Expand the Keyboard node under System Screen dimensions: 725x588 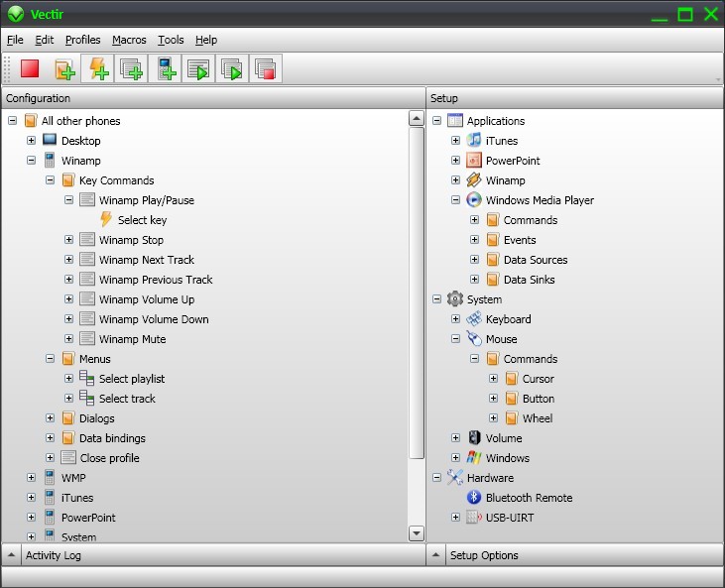[455, 319]
